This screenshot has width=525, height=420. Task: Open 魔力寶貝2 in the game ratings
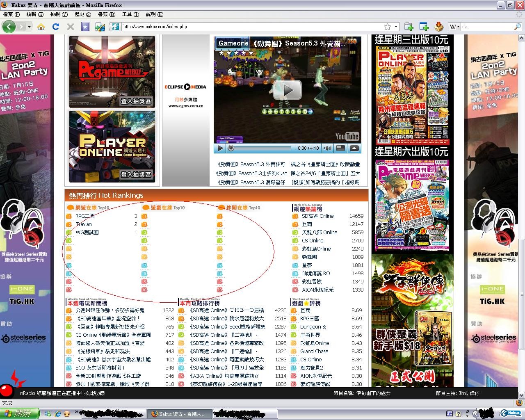pyautogui.click(x=312, y=368)
